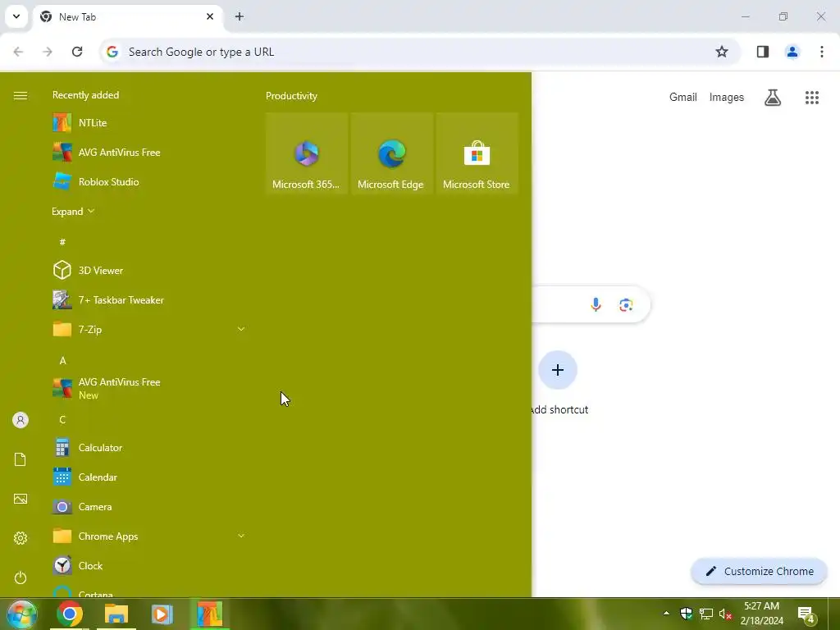Open Google Chrome from the taskbar
The width and height of the screenshot is (840, 630).
click(x=70, y=614)
